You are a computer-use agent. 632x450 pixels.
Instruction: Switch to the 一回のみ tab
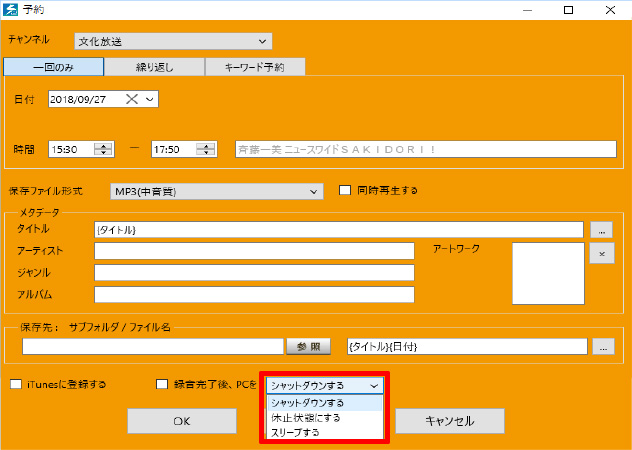(x=54, y=67)
